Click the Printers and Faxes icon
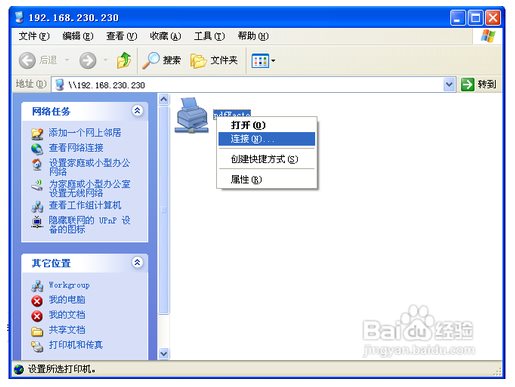 pyautogui.click(x=37, y=346)
